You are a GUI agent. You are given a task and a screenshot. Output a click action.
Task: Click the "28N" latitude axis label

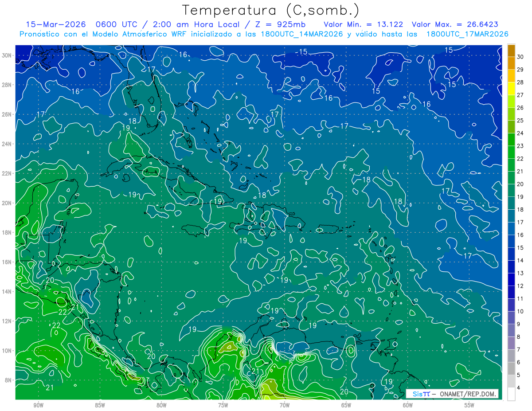[x=7, y=85]
